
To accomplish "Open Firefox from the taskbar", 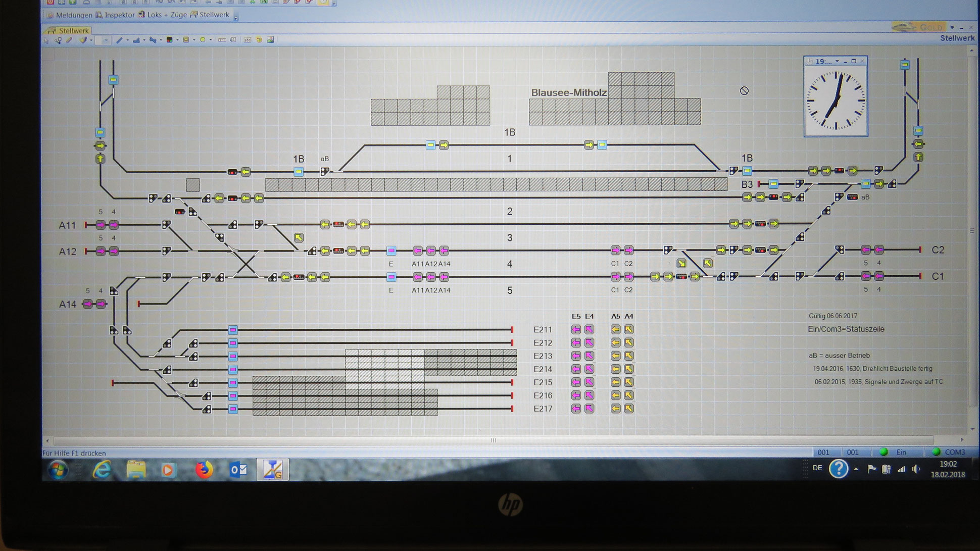I will coord(204,470).
